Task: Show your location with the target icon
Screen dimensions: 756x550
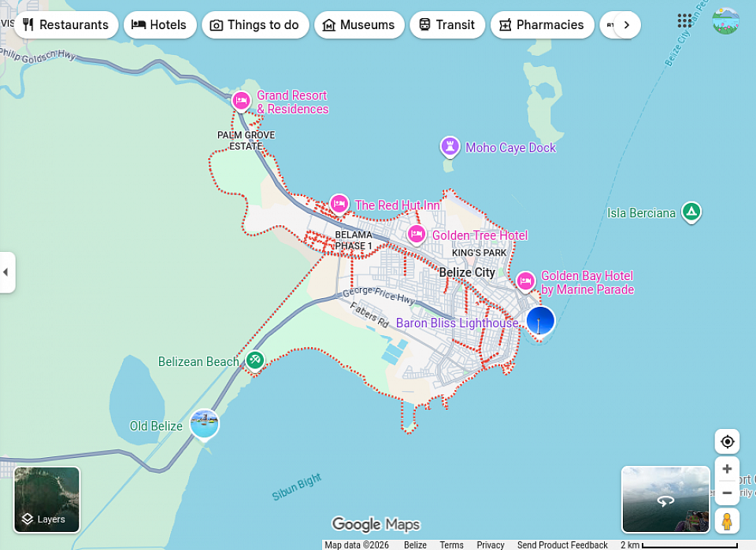Action: 727,441
